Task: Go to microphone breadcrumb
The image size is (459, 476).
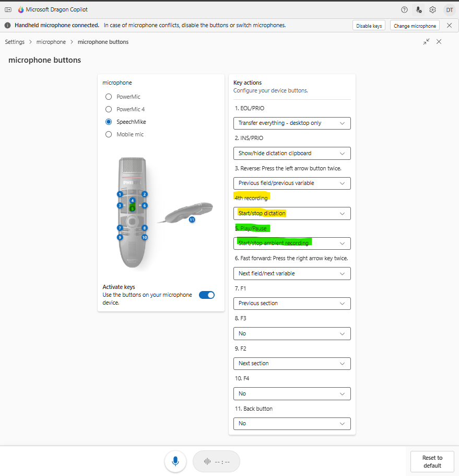Action: pyautogui.click(x=51, y=42)
